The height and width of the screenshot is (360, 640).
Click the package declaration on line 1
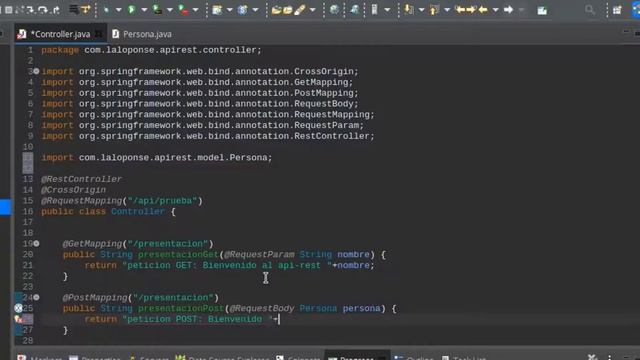pyautogui.click(x=151, y=50)
